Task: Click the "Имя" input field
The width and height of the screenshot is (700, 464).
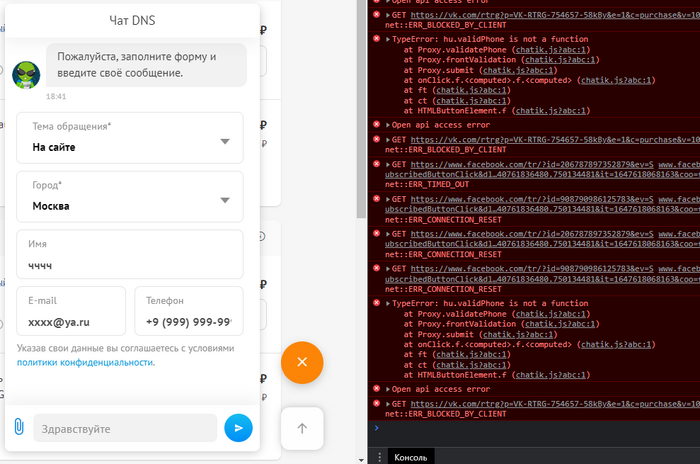Action: [x=130, y=255]
